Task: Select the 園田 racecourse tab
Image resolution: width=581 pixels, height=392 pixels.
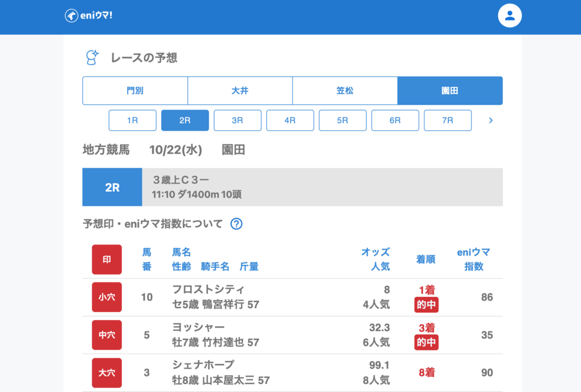Action: (x=450, y=91)
